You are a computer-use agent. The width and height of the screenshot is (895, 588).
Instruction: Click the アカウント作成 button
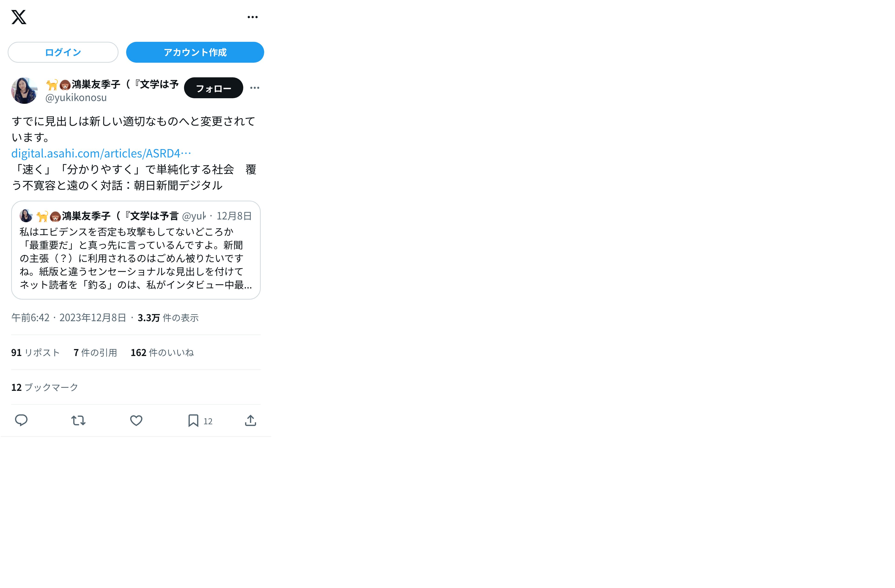[195, 52]
